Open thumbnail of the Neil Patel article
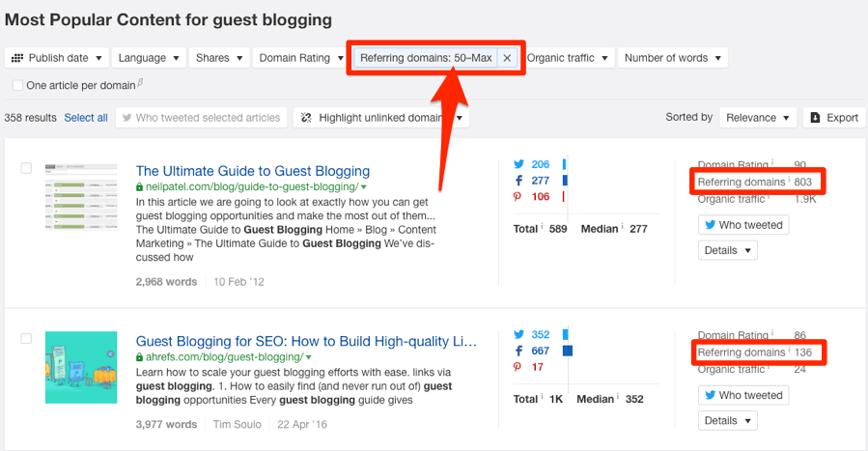This screenshot has height=451, width=868. point(81,197)
